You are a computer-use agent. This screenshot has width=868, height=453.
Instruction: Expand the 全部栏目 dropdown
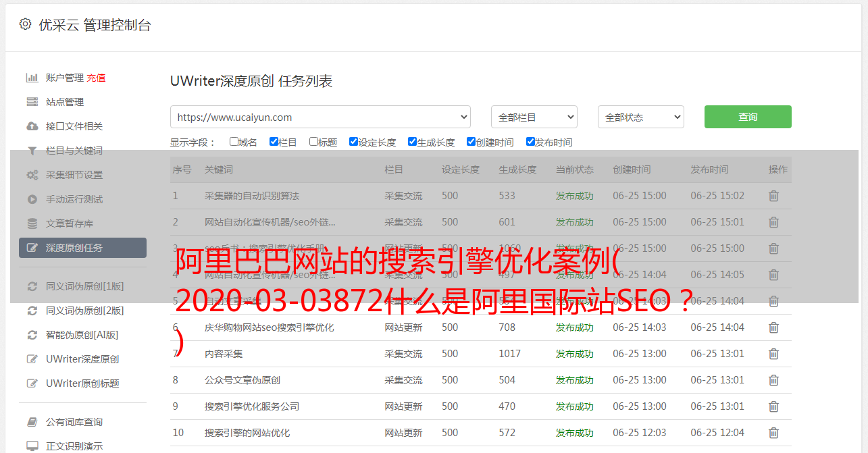[534, 117]
